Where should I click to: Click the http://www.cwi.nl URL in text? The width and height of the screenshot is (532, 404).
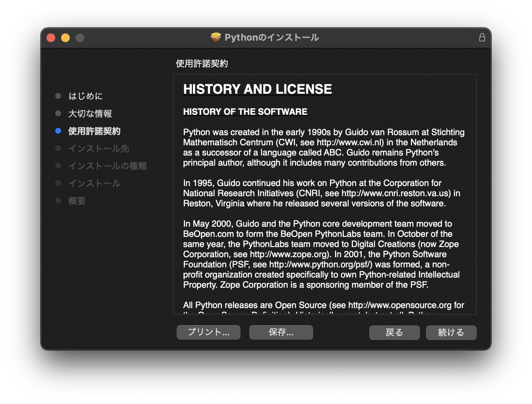pyautogui.click(x=349, y=142)
